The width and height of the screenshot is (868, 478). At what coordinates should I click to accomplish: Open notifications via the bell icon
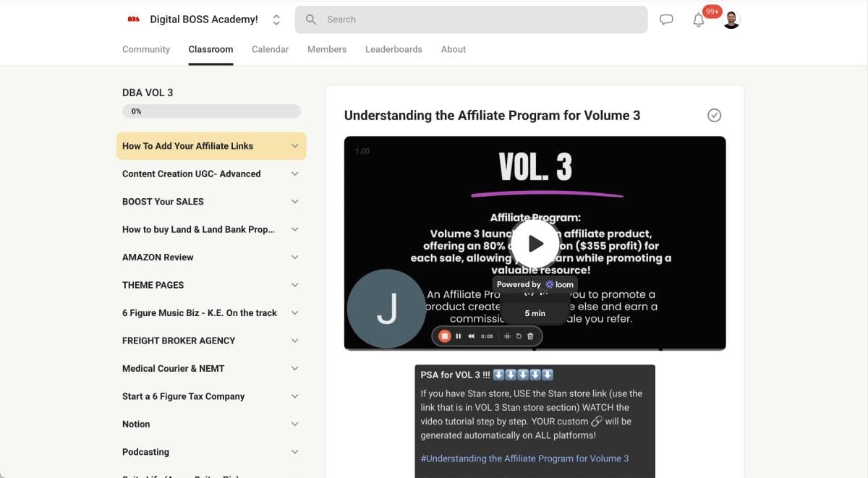tap(698, 20)
